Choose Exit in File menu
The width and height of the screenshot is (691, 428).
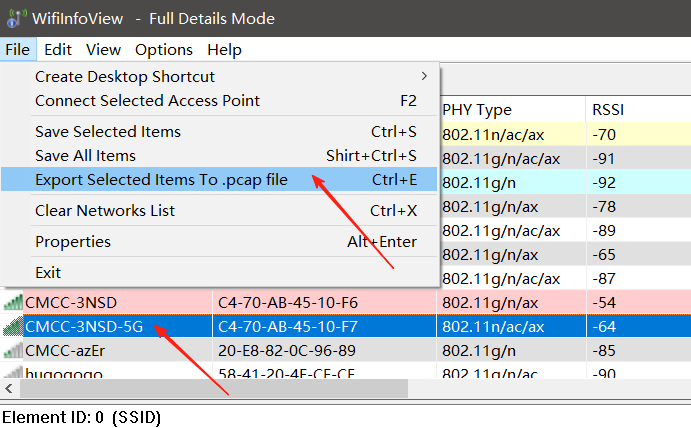pos(219,272)
